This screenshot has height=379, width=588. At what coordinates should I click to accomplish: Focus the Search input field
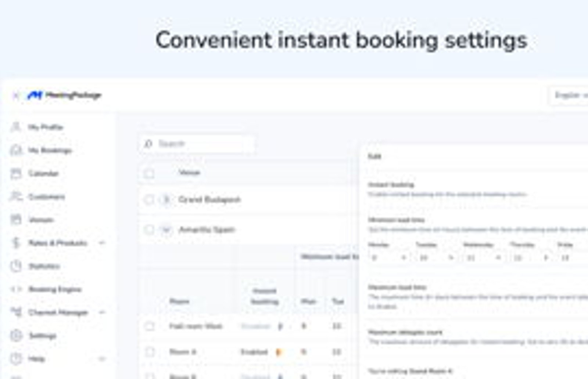point(197,144)
